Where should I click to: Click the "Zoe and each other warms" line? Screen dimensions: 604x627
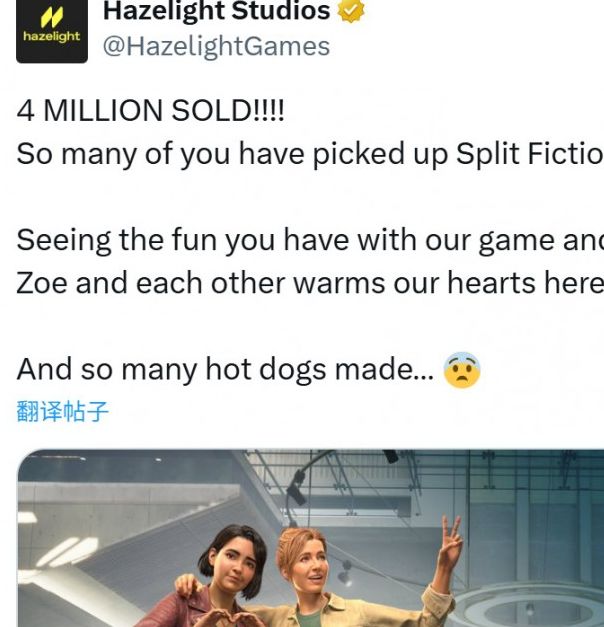(x=310, y=283)
